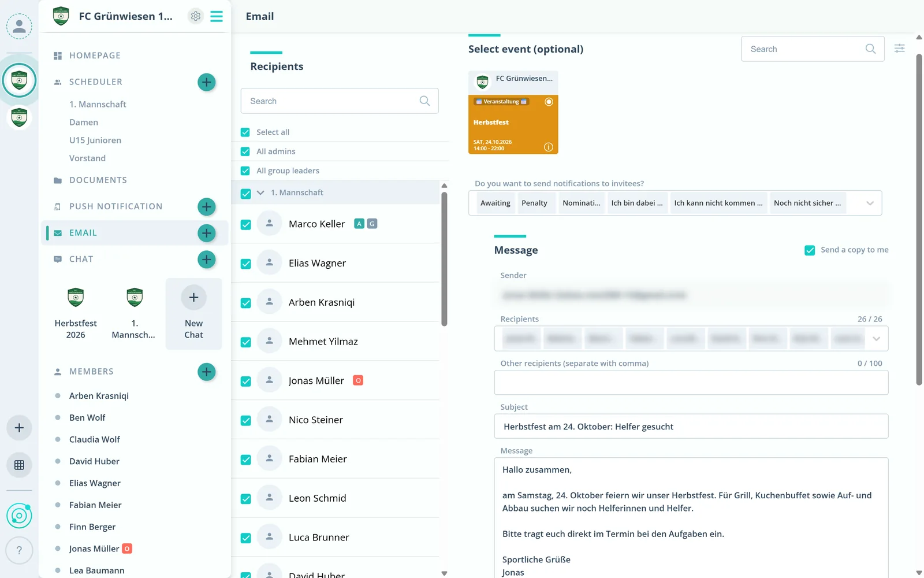Select Herbstfest event radio button
The height and width of the screenshot is (578, 924).
(x=549, y=102)
